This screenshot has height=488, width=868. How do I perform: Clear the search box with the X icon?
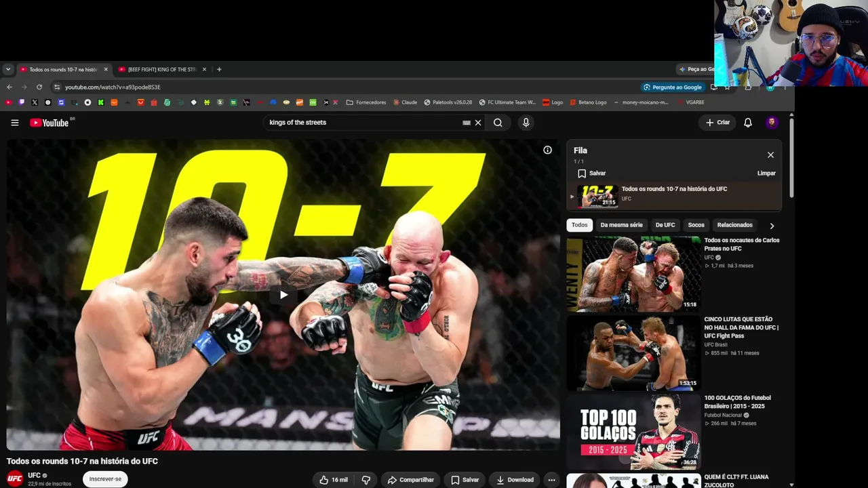[x=478, y=123]
